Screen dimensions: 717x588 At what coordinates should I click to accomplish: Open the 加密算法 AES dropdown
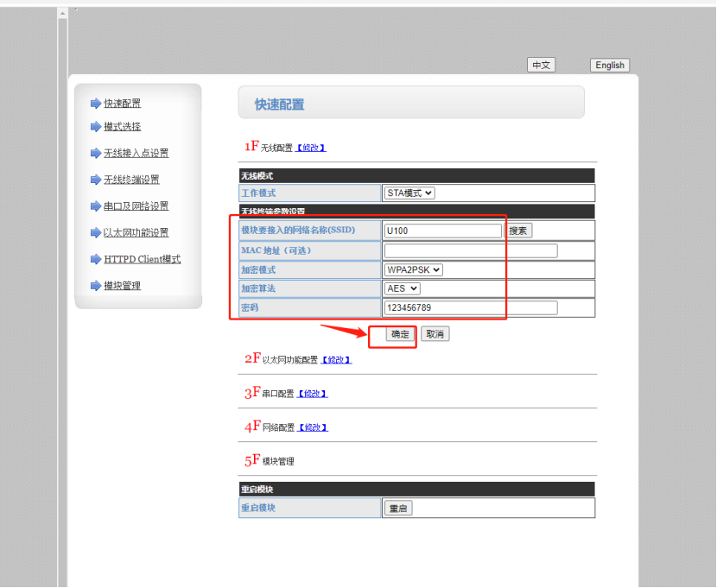coord(403,288)
